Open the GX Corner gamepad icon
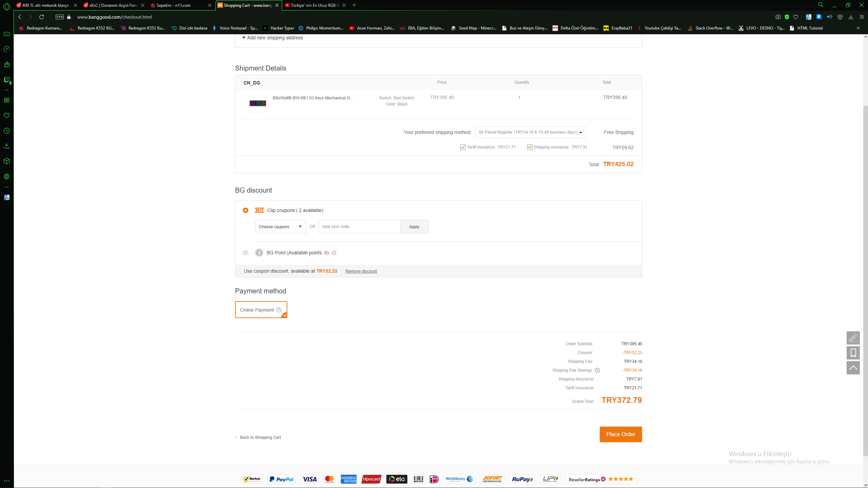 pyautogui.click(x=6, y=34)
